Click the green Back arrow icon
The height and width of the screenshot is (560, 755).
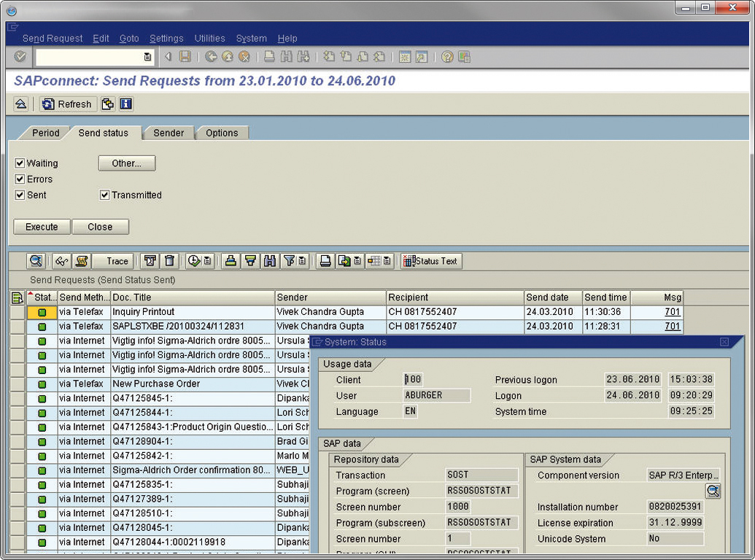pyautogui.click(x=210, y=57)
